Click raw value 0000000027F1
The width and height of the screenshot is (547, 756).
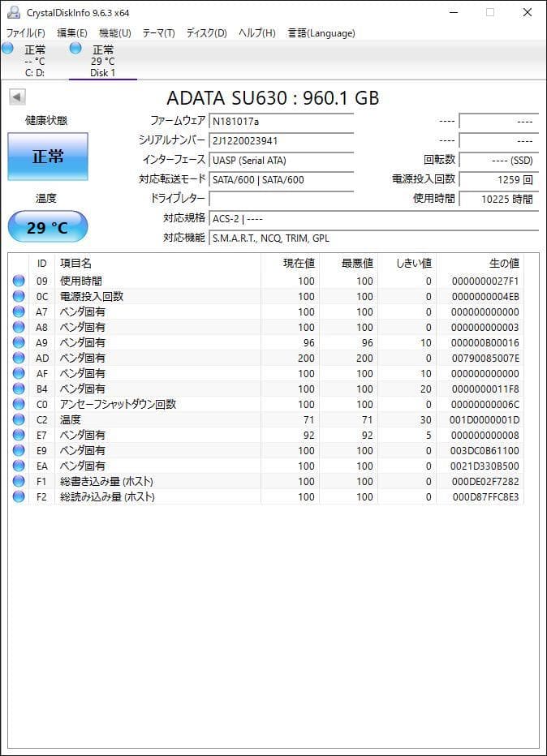pyautogui.click(x=485, y=281)
